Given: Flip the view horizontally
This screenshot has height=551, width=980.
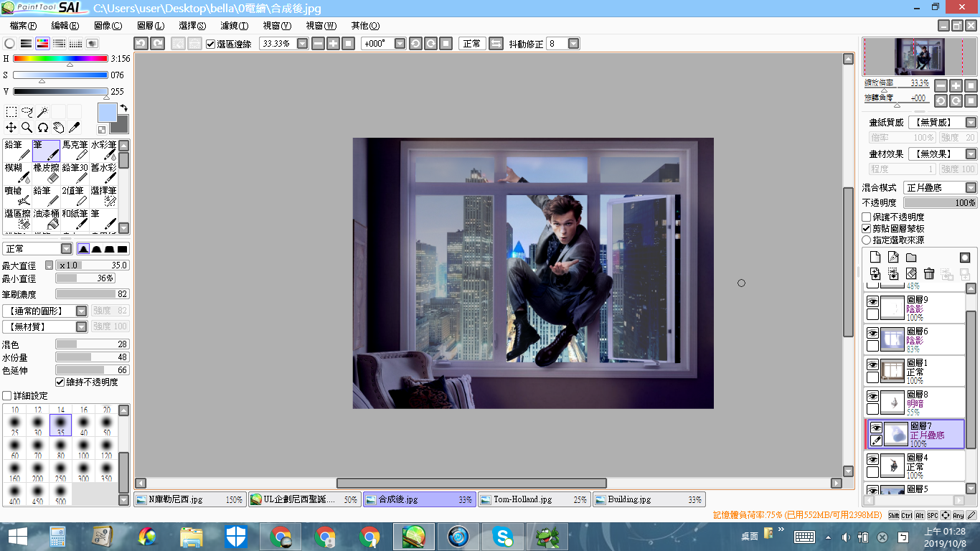Looking at the screenshot, I should tap(496, 44).
